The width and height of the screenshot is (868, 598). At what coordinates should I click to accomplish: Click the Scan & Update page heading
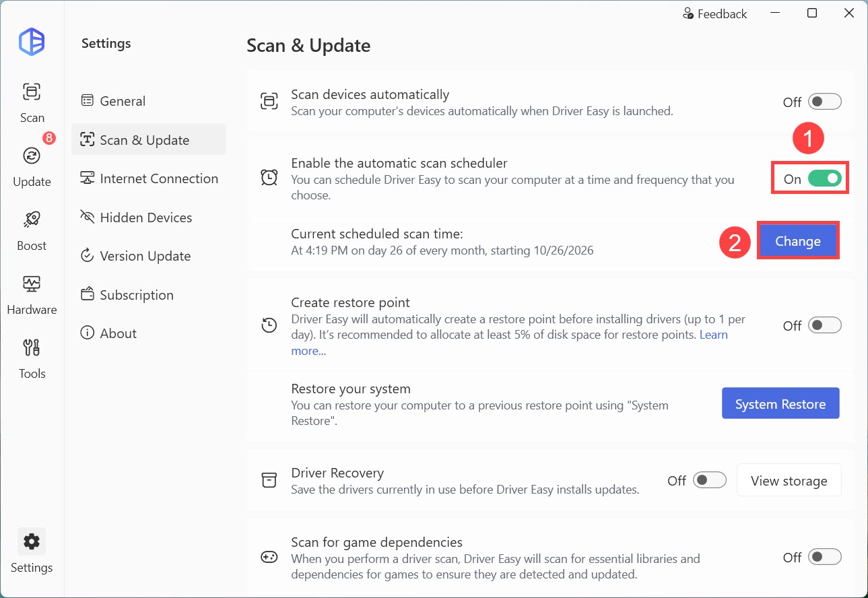point(308,45)
